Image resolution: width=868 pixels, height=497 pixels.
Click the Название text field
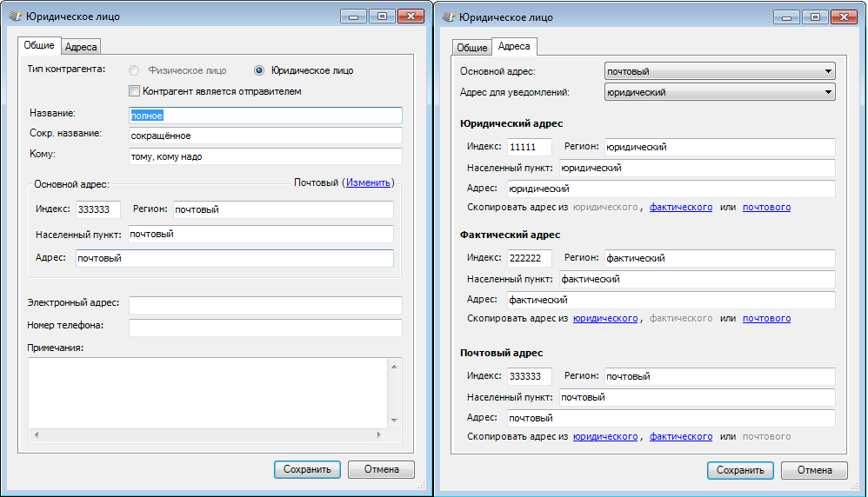click(264, 116)
